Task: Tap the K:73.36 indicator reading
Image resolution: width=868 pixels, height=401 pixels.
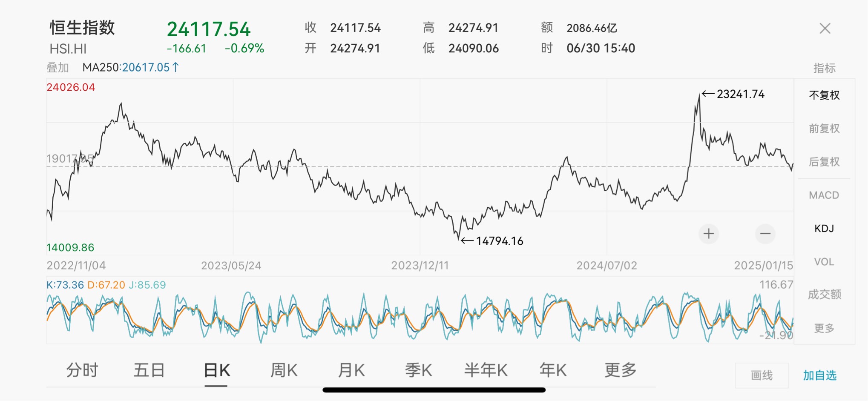Action: 65,285
